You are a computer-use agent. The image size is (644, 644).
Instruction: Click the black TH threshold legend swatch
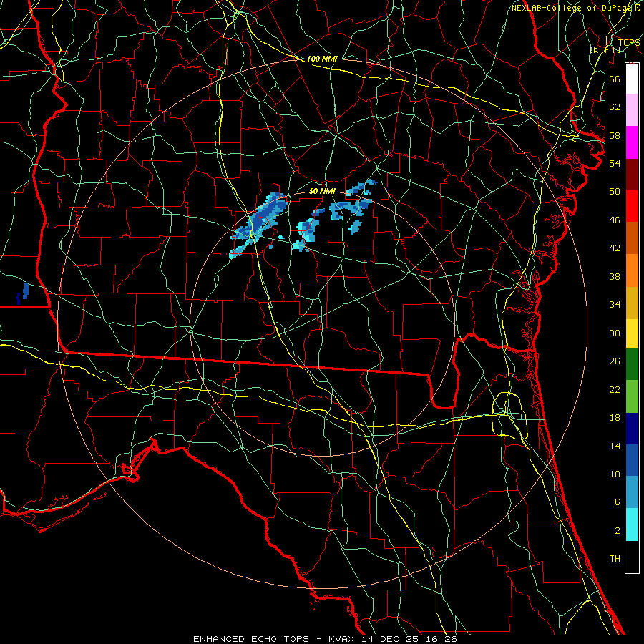632,557
